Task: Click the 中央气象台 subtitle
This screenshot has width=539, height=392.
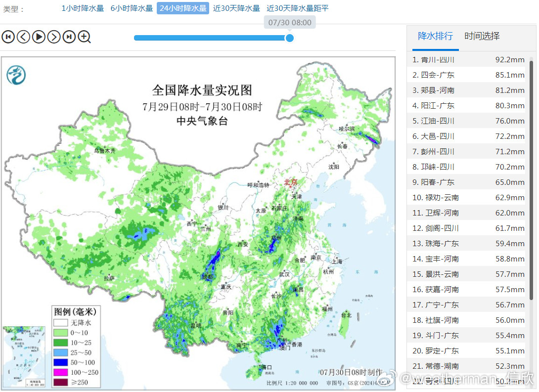Action: [x=202, y=121]
